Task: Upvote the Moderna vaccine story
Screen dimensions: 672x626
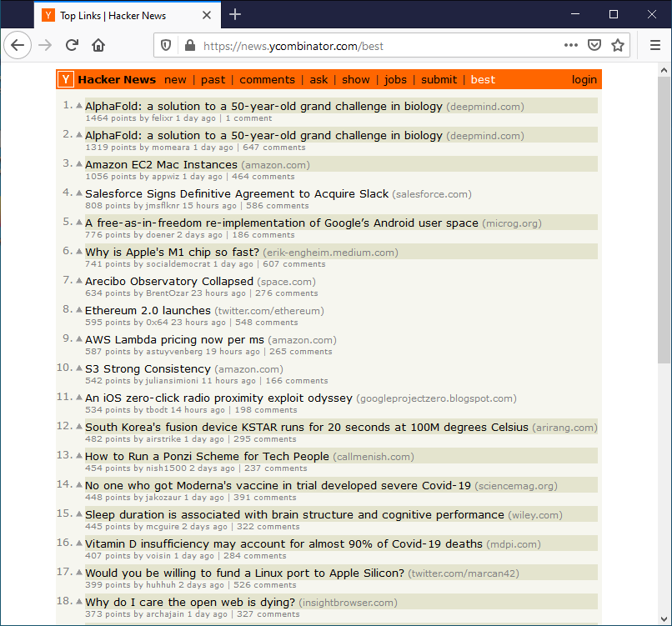Action: tap(79, 484)
